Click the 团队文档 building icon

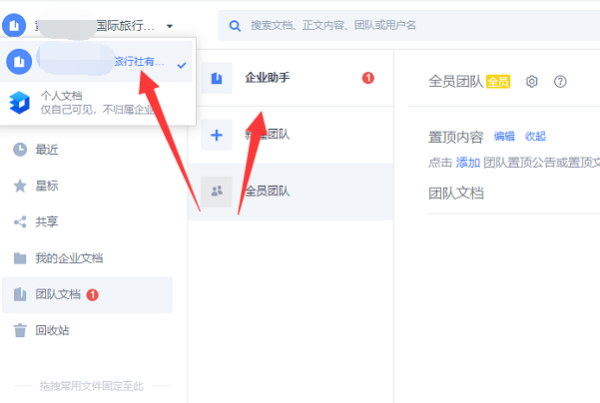click(20, 294)
